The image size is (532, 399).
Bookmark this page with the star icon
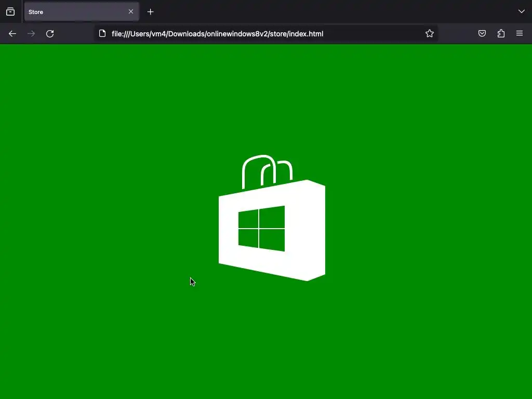pos(430,33)
